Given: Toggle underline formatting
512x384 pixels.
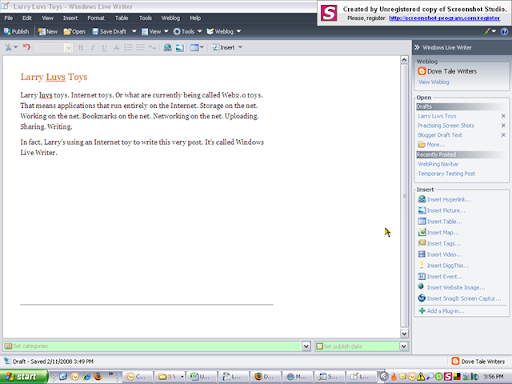Looking at the screenshot, I should [x=104, y=48].
